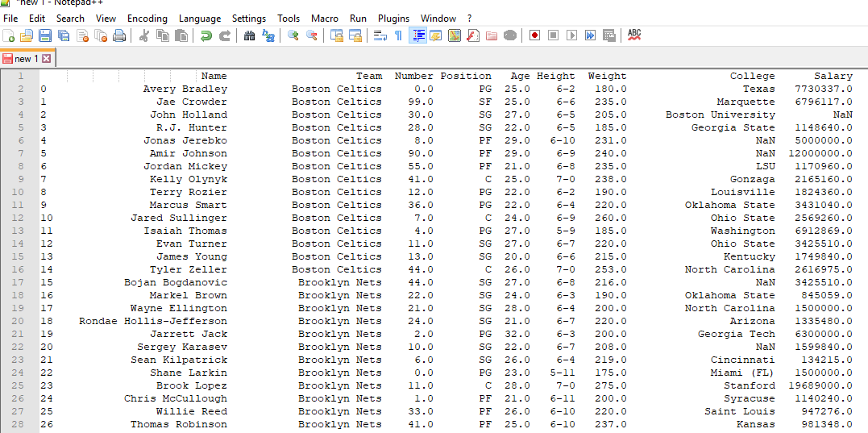Click the 'Salary' column header text
This screenshot has width=868, height=433.
(x=833, y=76)
